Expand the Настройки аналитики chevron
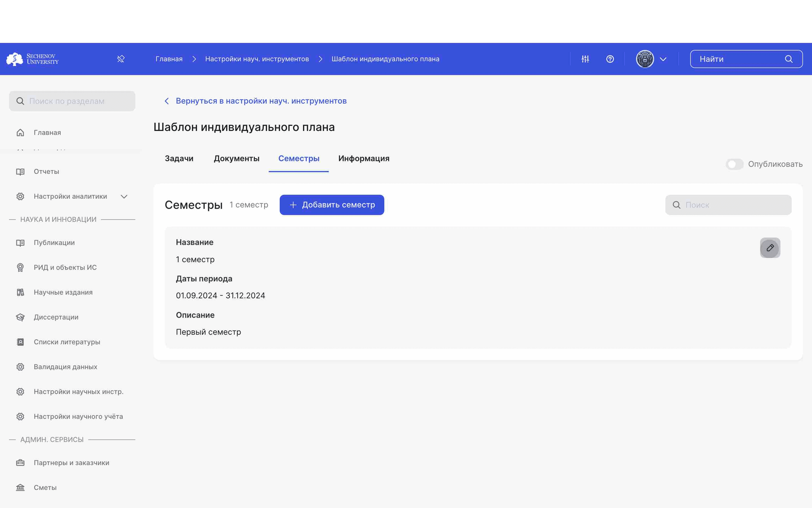Image resolution: width=812 pixels, height=508 pixels. (x=124, y=196)
